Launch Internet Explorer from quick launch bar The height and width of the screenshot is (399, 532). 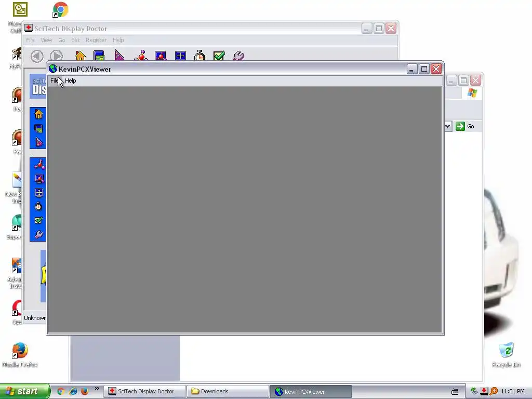click(x=73, y=391)
